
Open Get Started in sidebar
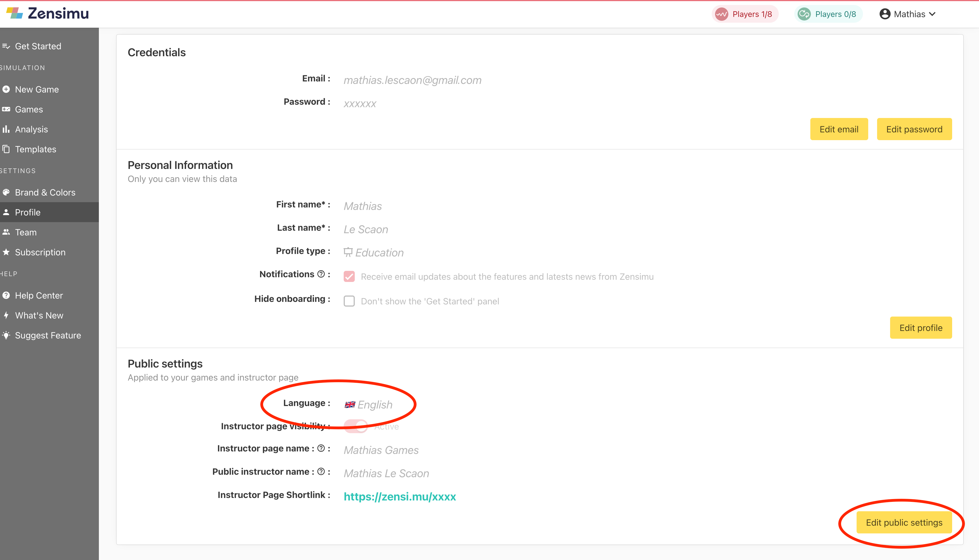pos(49,46)
